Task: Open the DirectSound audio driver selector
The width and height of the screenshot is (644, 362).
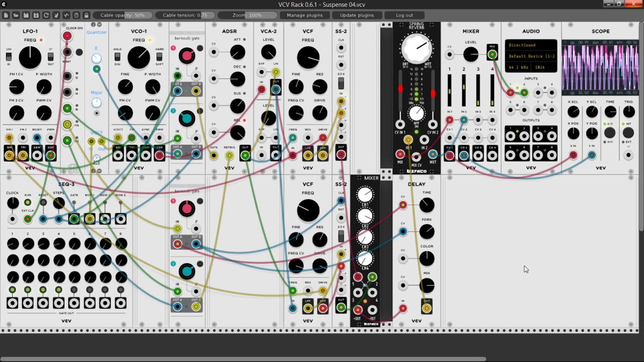Action: 531,45
